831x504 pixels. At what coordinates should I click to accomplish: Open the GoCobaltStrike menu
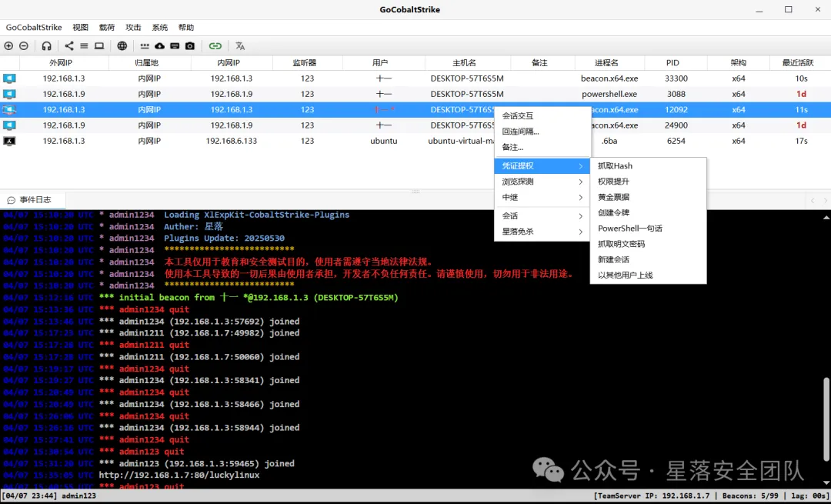[33, 28]
